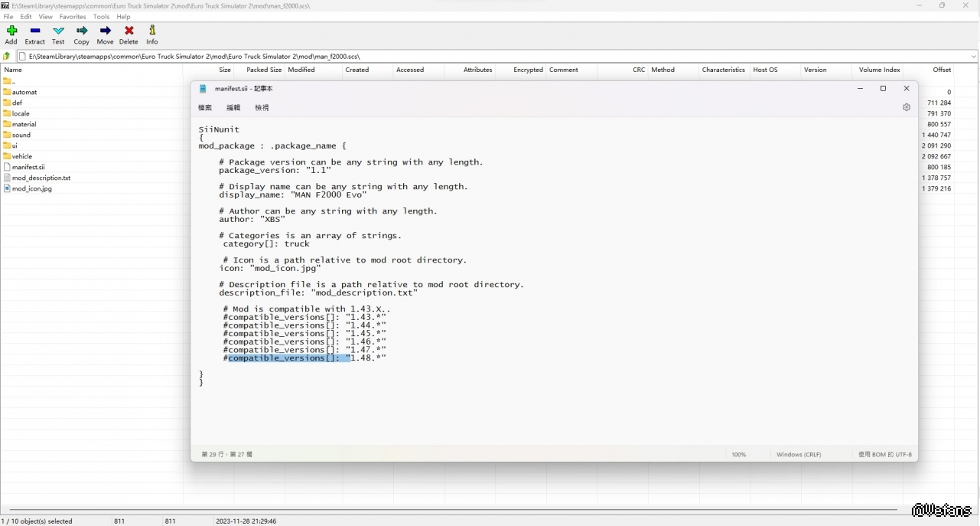Select the parent '..' folder icon
The image size is (980, 526).
pyautogui.click(x=7, y=81)
